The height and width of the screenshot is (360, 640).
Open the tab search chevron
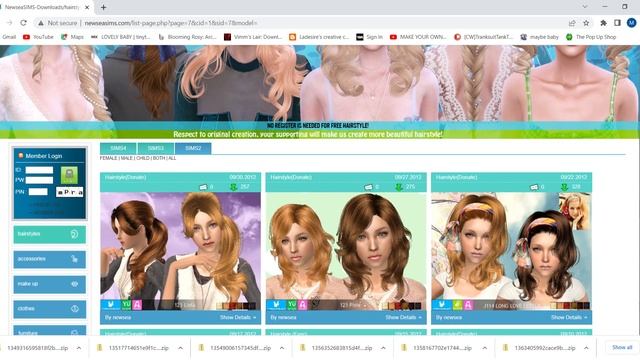(x=585, y=7)
